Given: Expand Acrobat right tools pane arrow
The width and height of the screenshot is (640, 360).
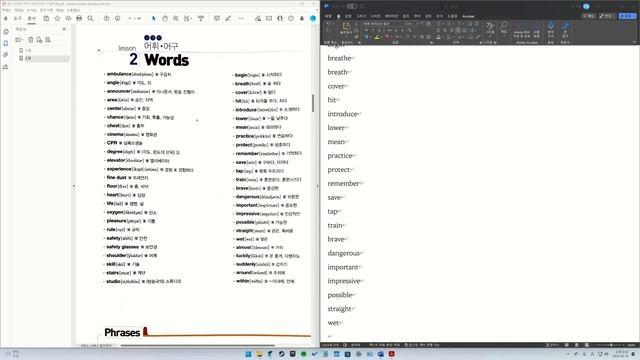Looking at the screenshot, I should point(317,186).
